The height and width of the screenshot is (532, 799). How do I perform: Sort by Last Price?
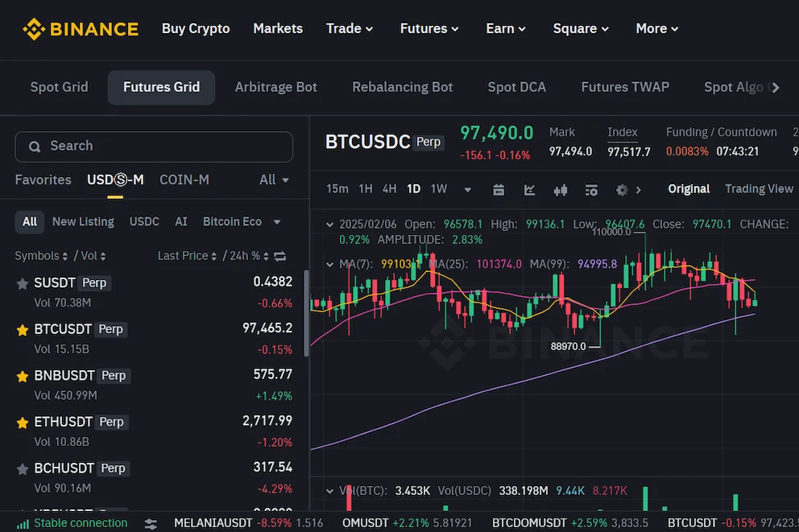(187, 256)
